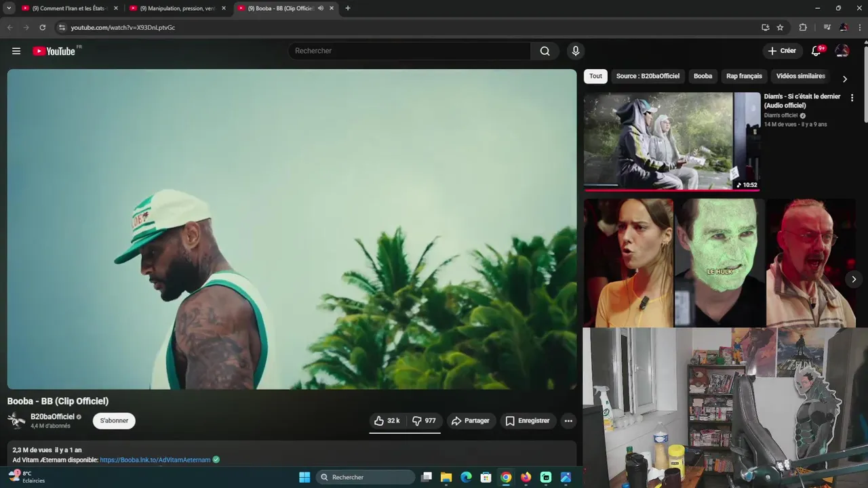The height and width of the screenshot is (488, 868).
Task: Open Chrome media control icon
Action: coord(827,28)
